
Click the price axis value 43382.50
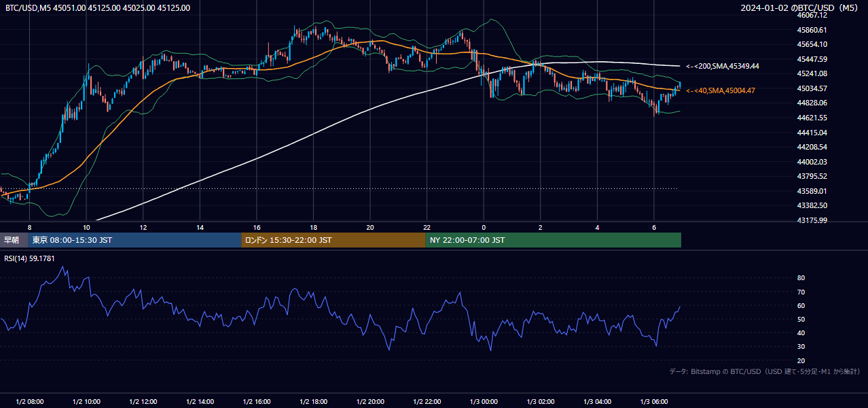coord(812,205)
